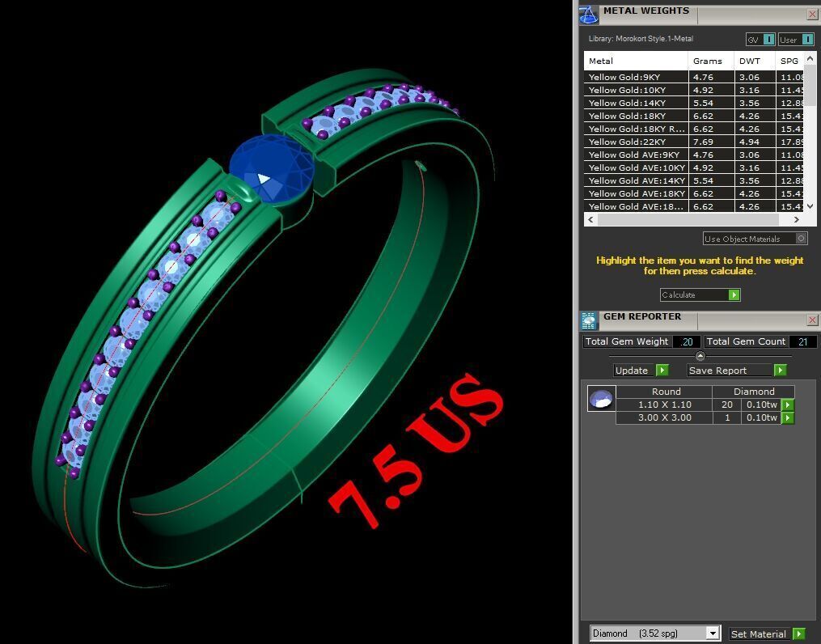The image size is (821, 644).
Task: Close the Gem Reporter panel
Action: 812,320
